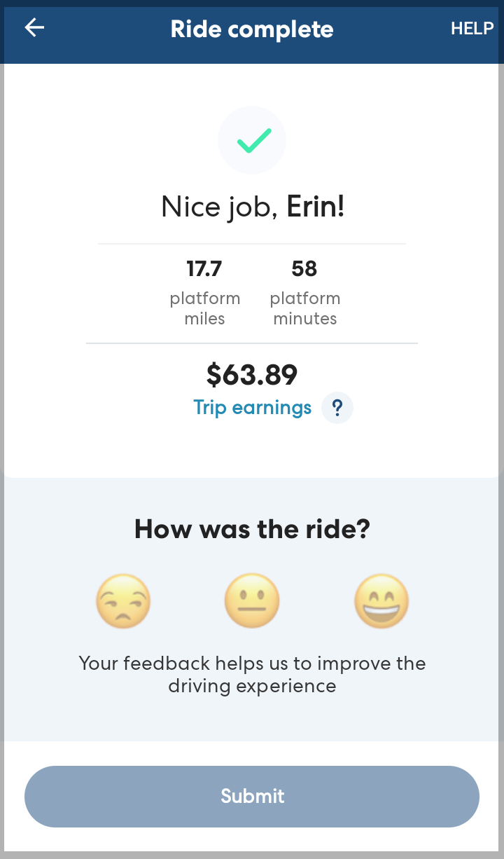Click the "Nice job, Erin!" message
Screen dimensions: 504x859
point(253,207)
